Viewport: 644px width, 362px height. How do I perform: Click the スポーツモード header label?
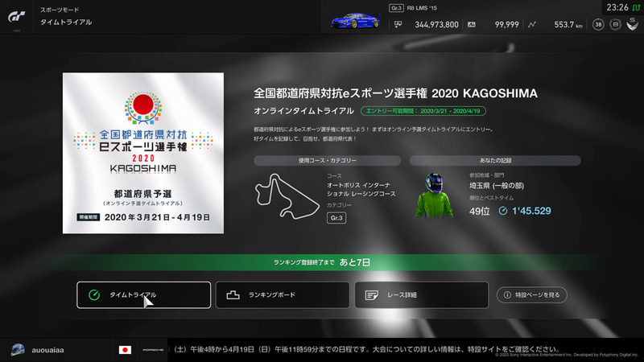pyautogui.click(x=60, y=10)
